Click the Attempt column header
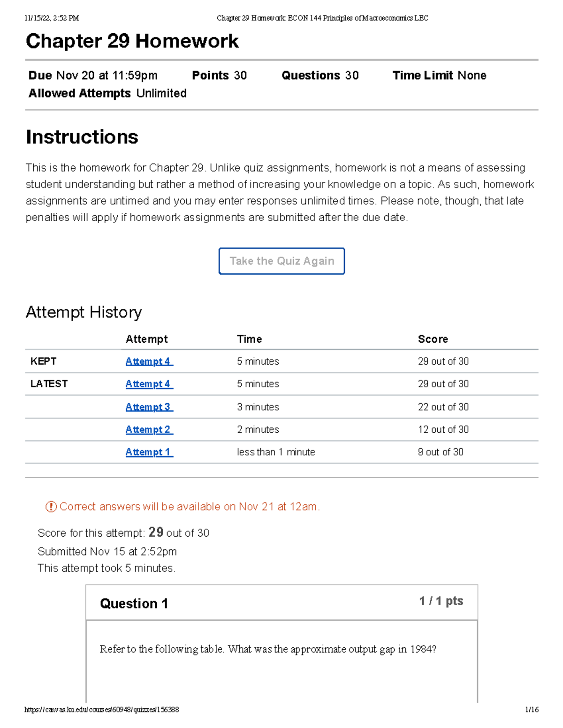Viewport: 563px width, 728px height. coord(146,339)
